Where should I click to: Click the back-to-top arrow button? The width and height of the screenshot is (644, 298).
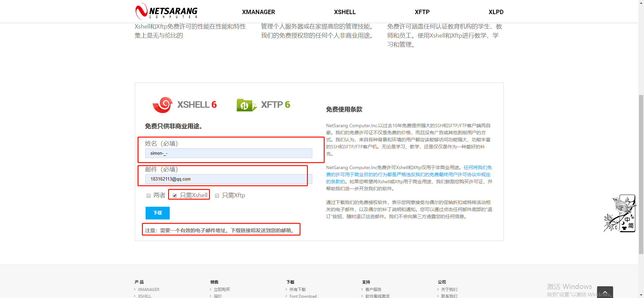coord(605,292)
